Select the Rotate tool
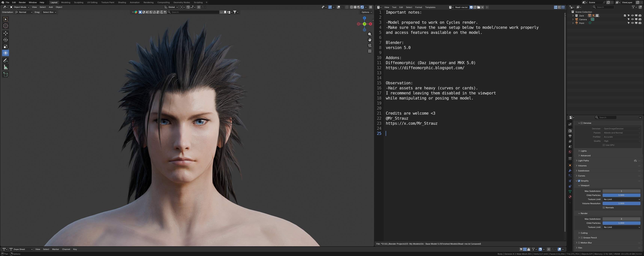This screenshot has height=256, width=644. tap(5, 40)
